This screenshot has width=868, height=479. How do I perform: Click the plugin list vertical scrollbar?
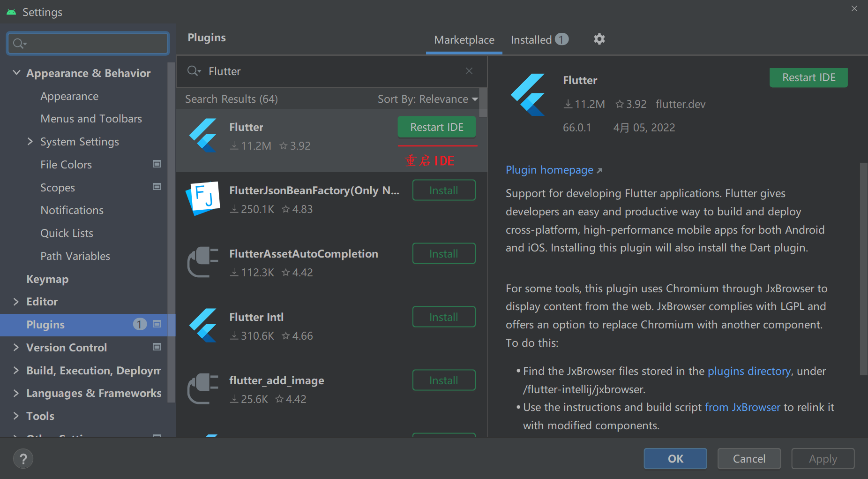[x=483, y=102]
